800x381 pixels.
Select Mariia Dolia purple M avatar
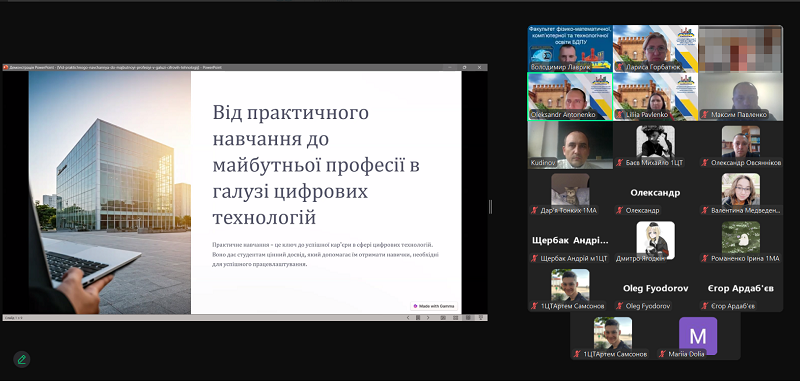(697, 336)
